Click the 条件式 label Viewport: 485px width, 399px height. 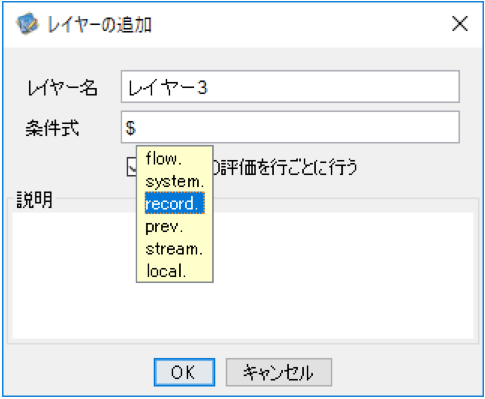(52, 128)
